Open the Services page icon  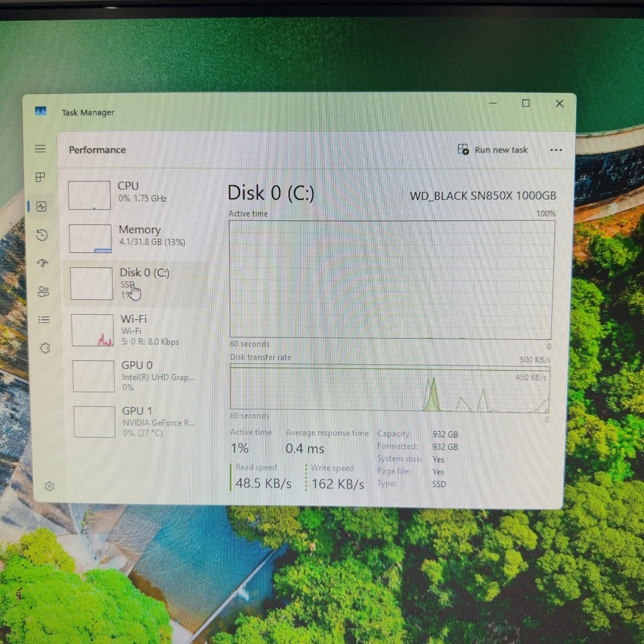(x=45, y=348)
